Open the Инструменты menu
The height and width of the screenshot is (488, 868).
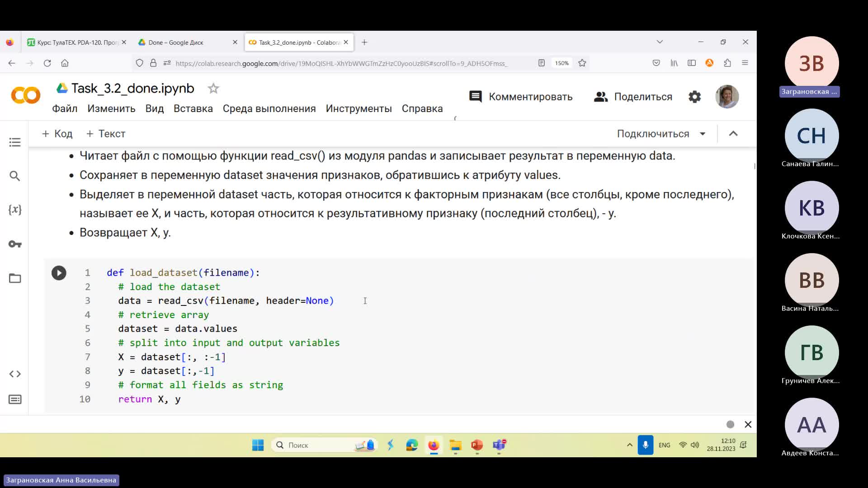click(x=359, y=108)
